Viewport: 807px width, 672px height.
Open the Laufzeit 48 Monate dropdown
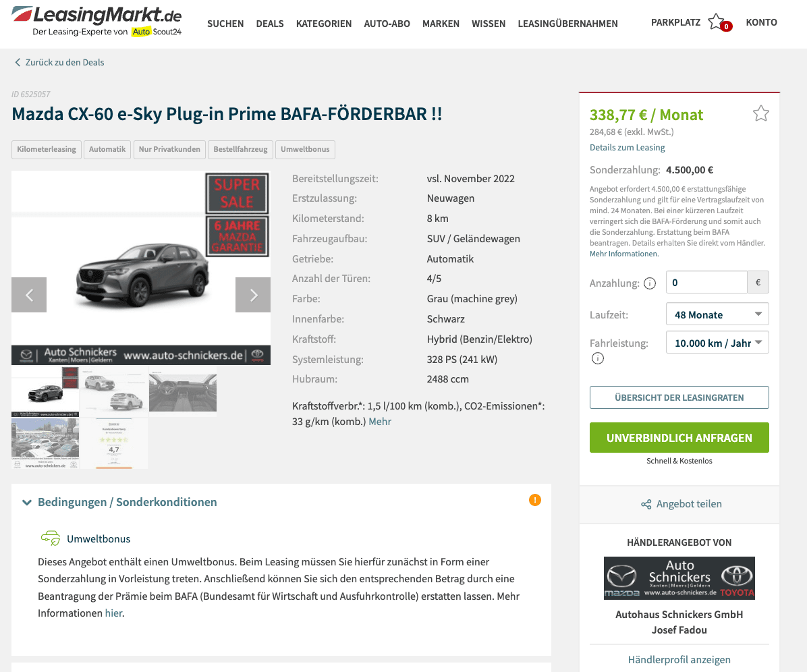pyautogui.click(x=717, y=314)
